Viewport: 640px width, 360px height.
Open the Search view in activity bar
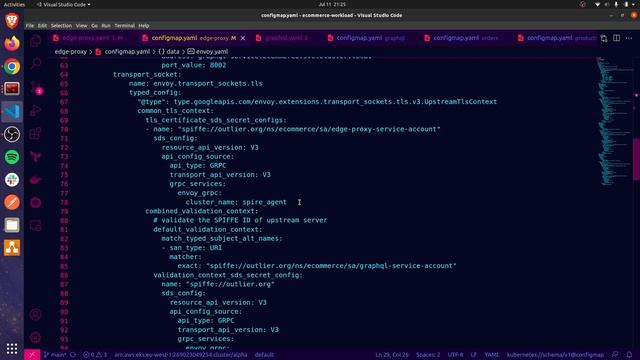[36, 64]
